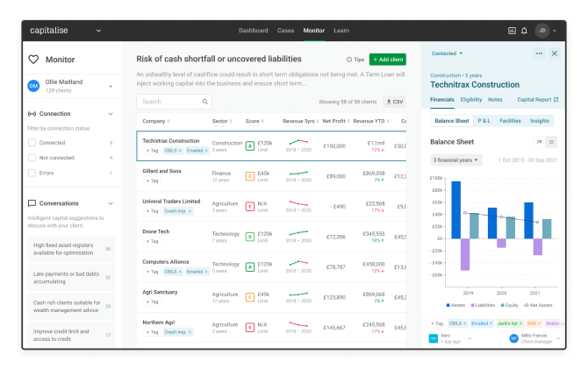588x376 pixels.
Task: Select High fixed asset registers conversation
Action: click(71, 249)
